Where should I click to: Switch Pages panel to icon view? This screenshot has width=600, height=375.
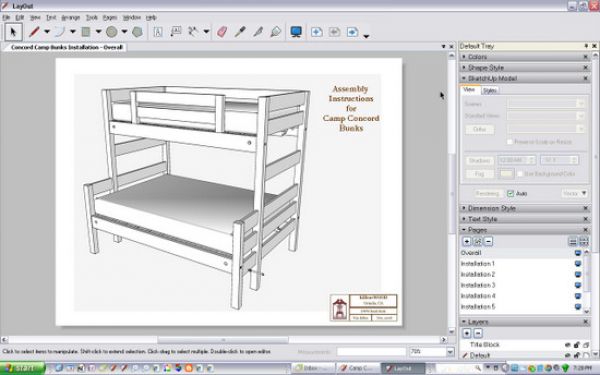pyautogui.click(x=584, y=241)
